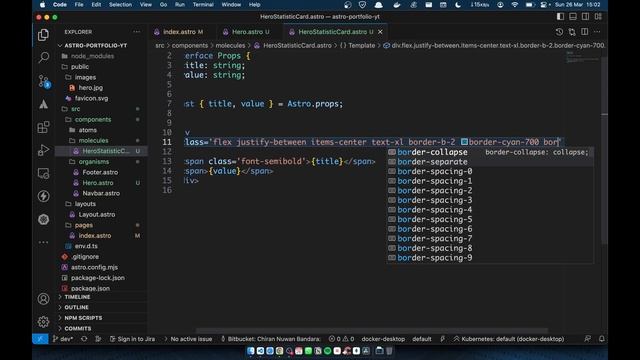Click Kubernetes default context status item
The image size is (640, 360).
point(509,339)
